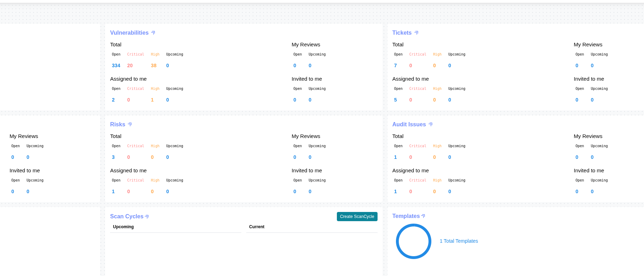Go to the Audit Issues heading link
644x276 pixels.
coord(409,124)
